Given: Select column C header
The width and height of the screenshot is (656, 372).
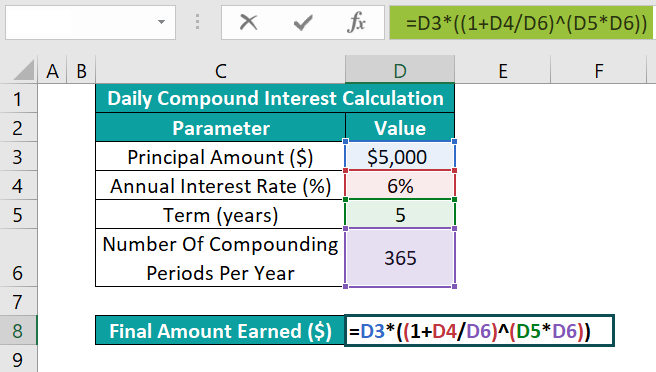Looking at the screenshot, I should tap(220, 70).
